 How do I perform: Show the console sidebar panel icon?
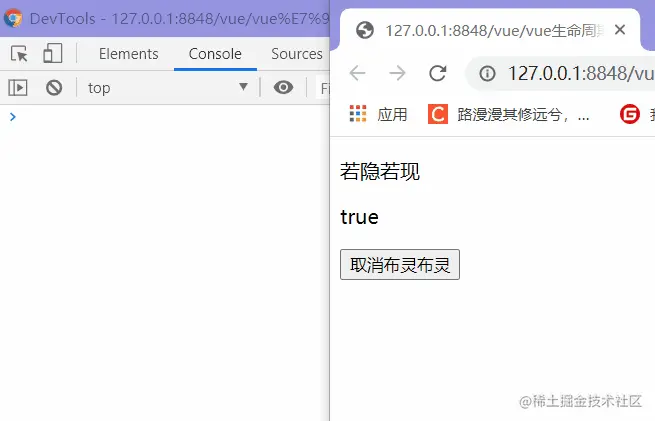18,88
